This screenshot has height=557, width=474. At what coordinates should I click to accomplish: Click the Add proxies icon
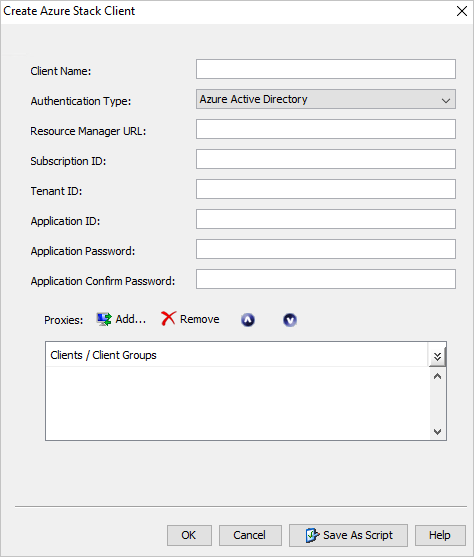click(104, 319)
